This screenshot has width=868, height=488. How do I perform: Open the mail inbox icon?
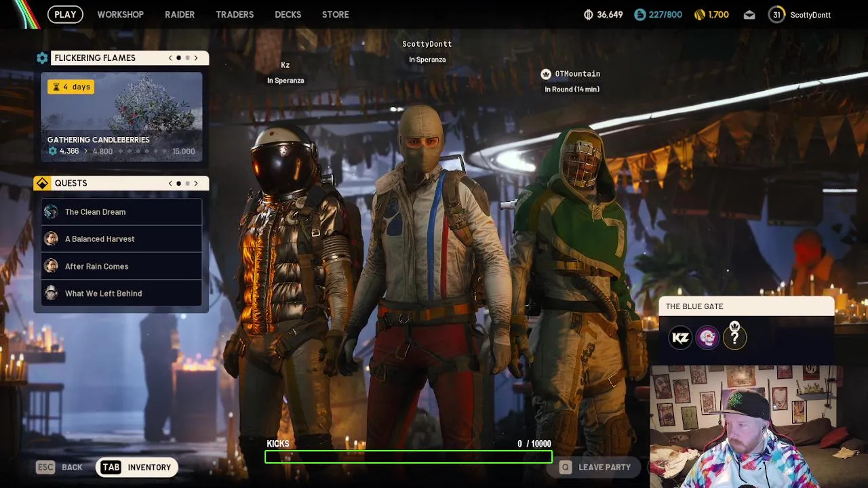pos(749,15)
